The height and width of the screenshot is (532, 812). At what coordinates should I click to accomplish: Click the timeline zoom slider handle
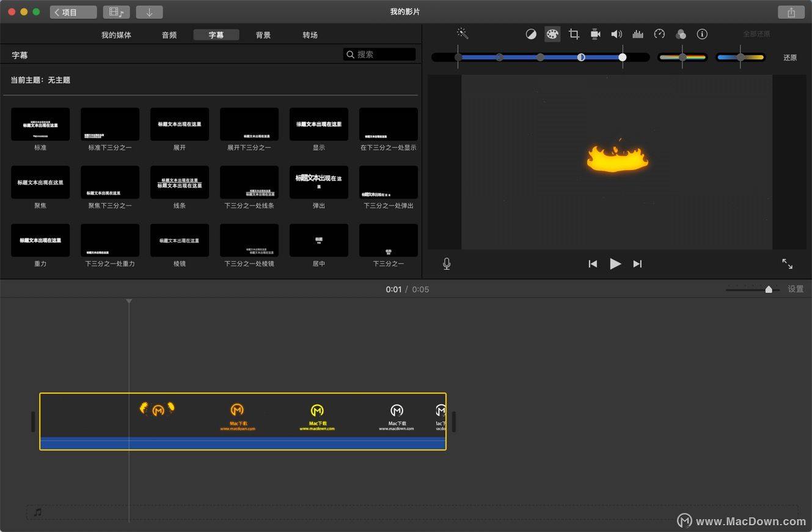click(769, 289)
